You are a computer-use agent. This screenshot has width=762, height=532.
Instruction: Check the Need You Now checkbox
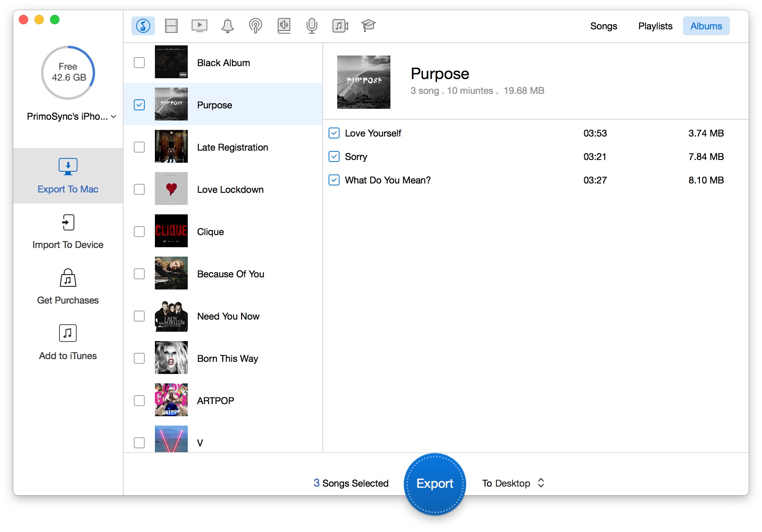(139, 316)
